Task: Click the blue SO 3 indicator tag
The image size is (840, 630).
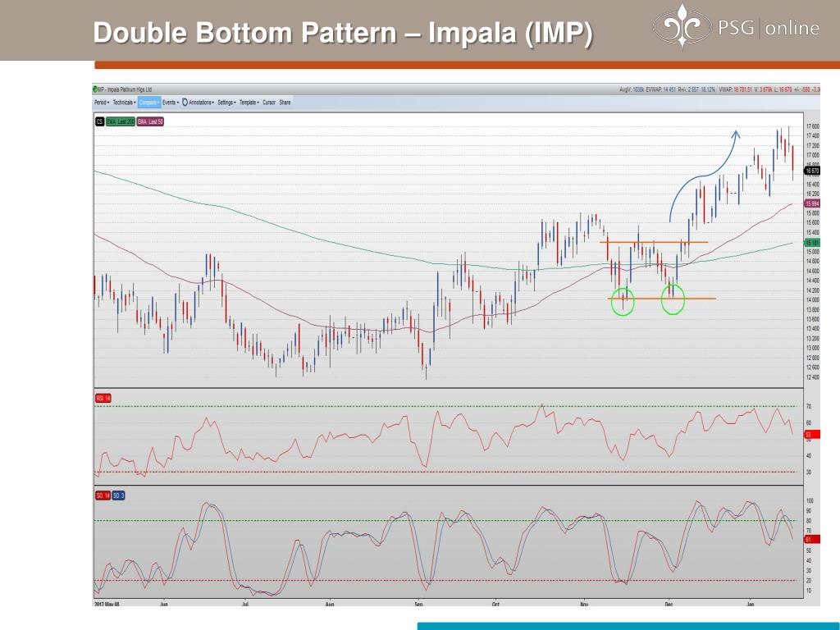Action: point(118,496)
